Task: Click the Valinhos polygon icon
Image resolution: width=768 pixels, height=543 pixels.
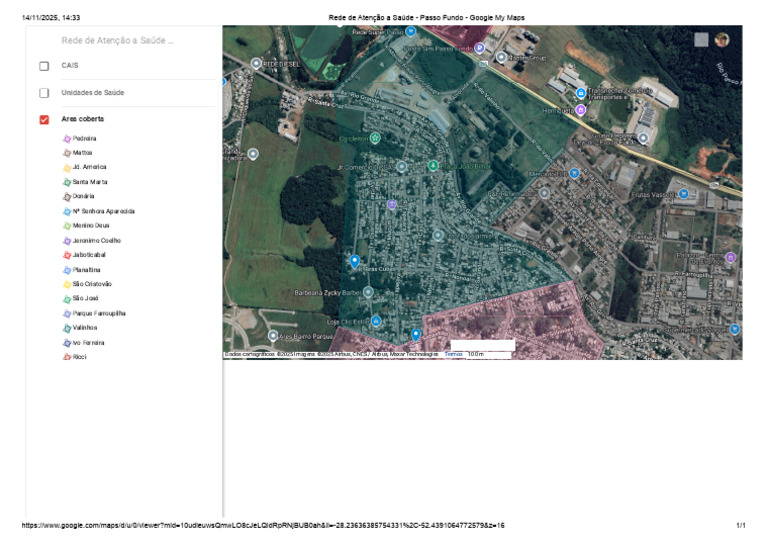Action: [x=67, y=328]
